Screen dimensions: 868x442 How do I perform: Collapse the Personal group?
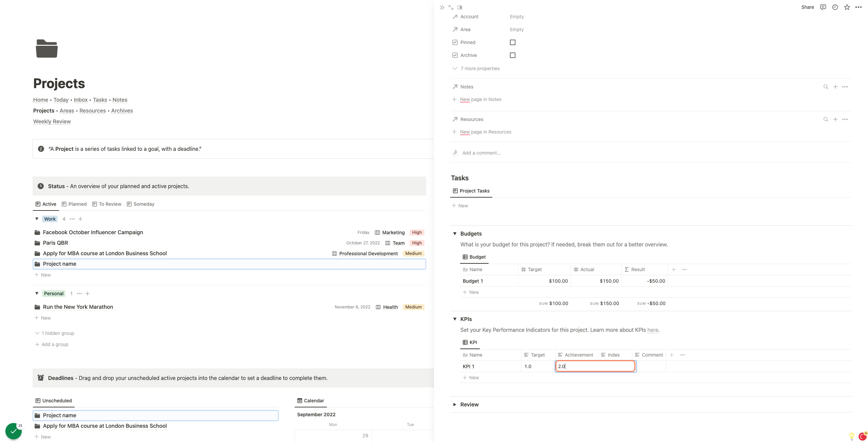37,294
